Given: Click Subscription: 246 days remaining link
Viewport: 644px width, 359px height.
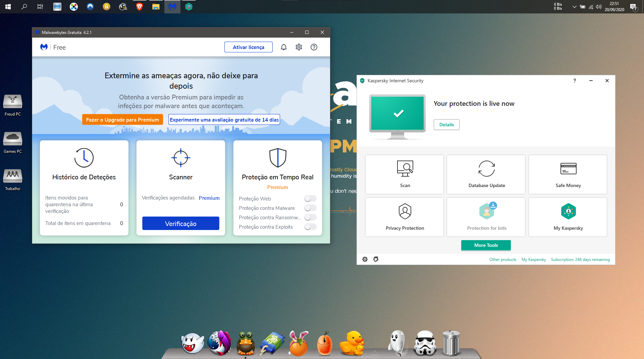Looking at the screenshot, I should click(580, 260).
